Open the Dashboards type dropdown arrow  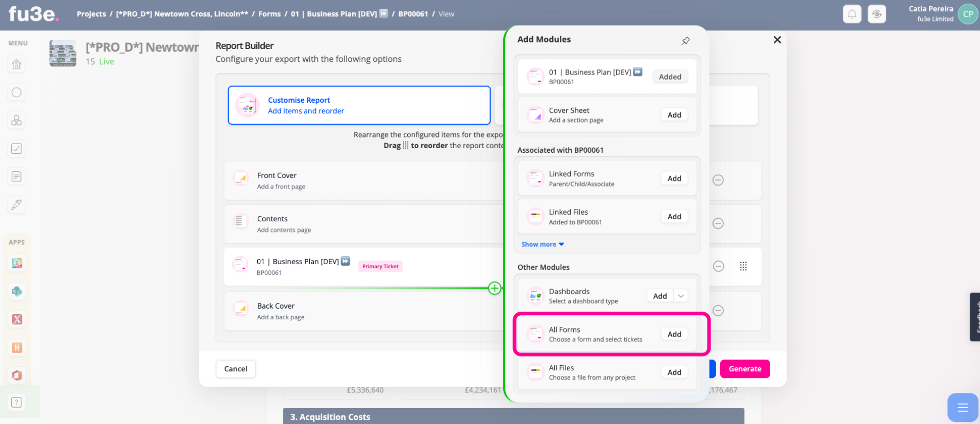tap(681, 296)
